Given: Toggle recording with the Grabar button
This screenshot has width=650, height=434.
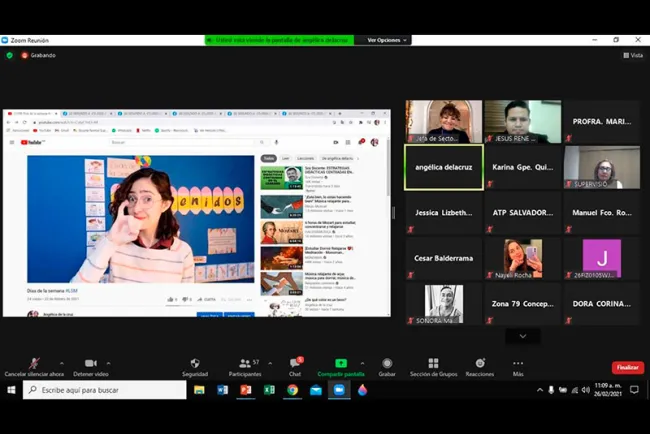Looking at the screenshot, I should pyautogui.click(x=387, y=364).
